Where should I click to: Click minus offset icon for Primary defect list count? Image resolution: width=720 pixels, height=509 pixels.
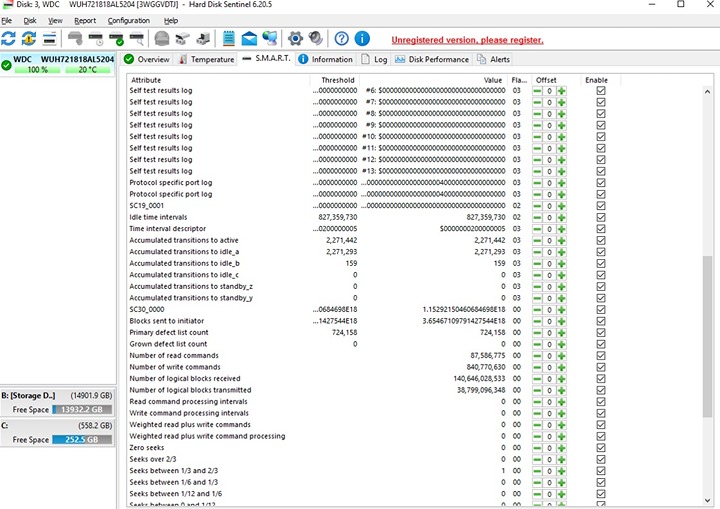point(537,333)
